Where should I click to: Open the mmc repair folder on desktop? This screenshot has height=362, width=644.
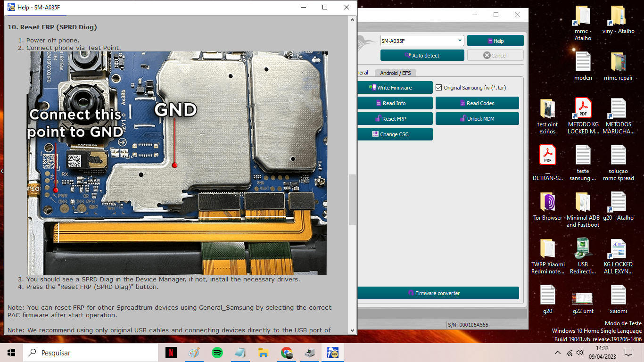coord(618,66)
